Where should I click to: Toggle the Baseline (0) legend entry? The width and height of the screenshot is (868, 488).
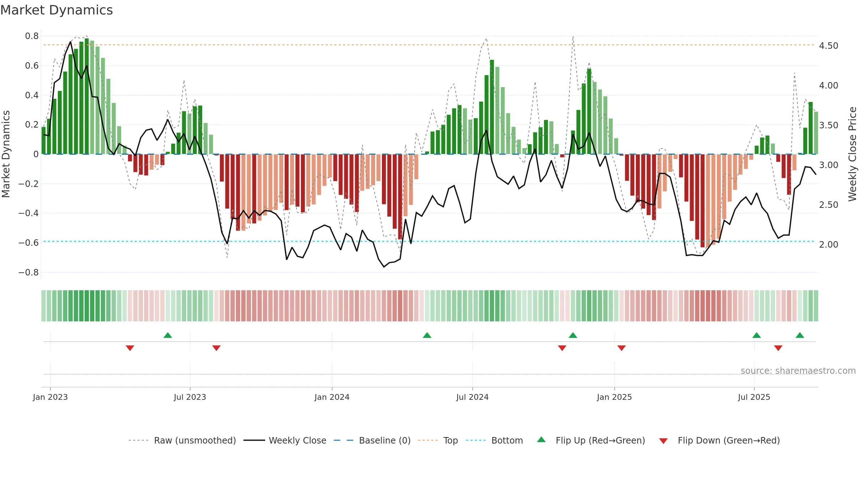(372, 440)
